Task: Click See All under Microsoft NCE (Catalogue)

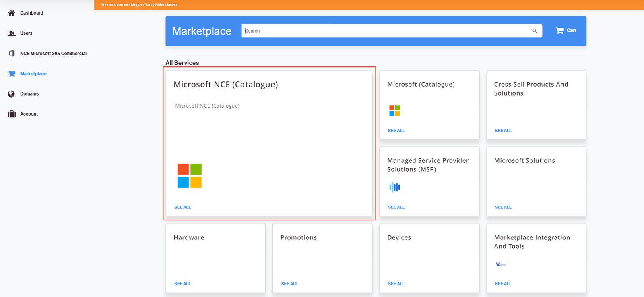Action: 182,207
